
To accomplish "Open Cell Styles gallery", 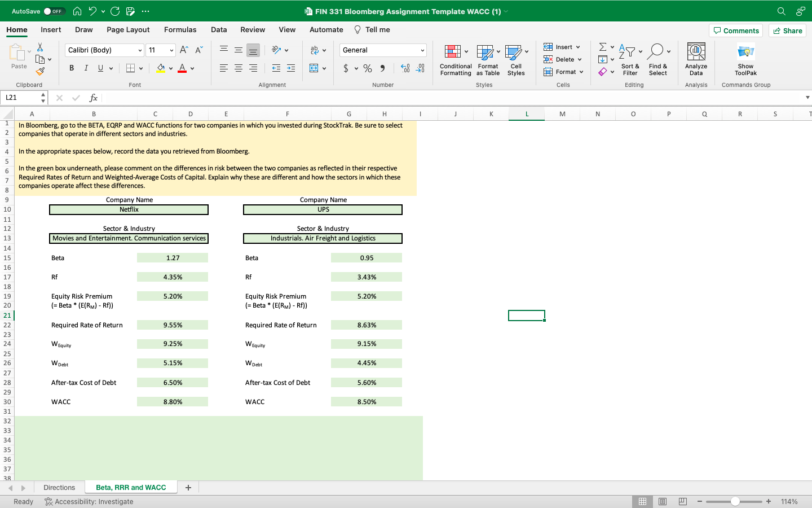I will tap(516, 60).
